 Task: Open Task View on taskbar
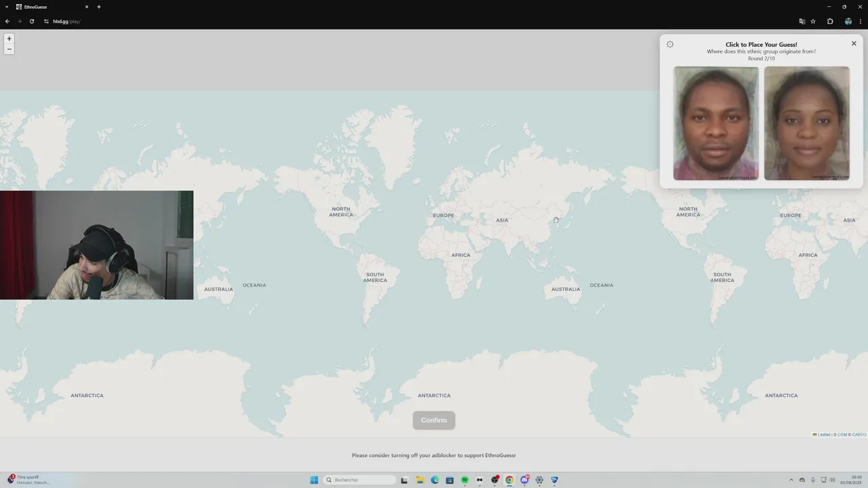(x=404, y=480)
